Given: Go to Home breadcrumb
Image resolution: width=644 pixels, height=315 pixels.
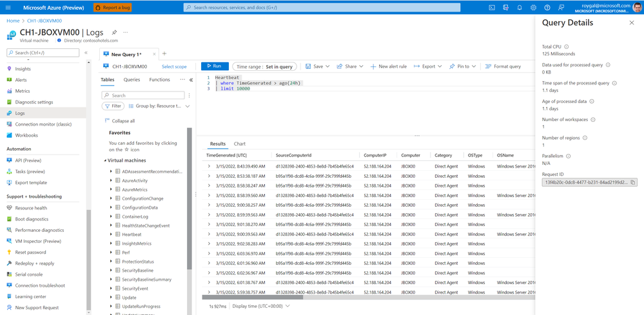Looking at the screenshot, I should click(x=13, y=21).
